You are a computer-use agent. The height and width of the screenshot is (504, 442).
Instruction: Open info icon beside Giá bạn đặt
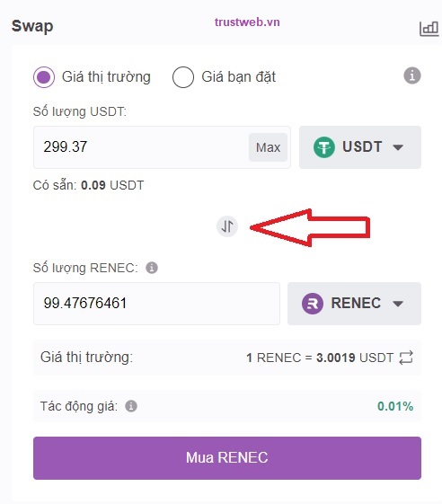pyautogui.click(x=412, y=75)
